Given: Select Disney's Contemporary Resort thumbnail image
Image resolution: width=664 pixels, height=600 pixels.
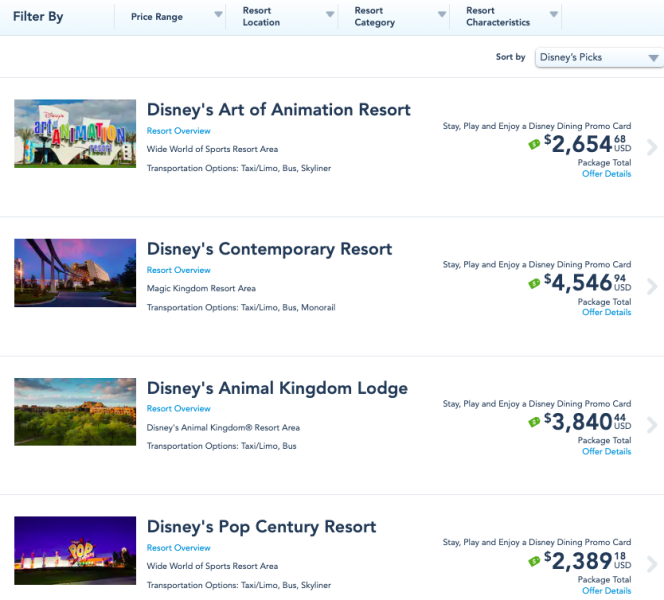Looking at the screenshot, I should tap(75, 272).
